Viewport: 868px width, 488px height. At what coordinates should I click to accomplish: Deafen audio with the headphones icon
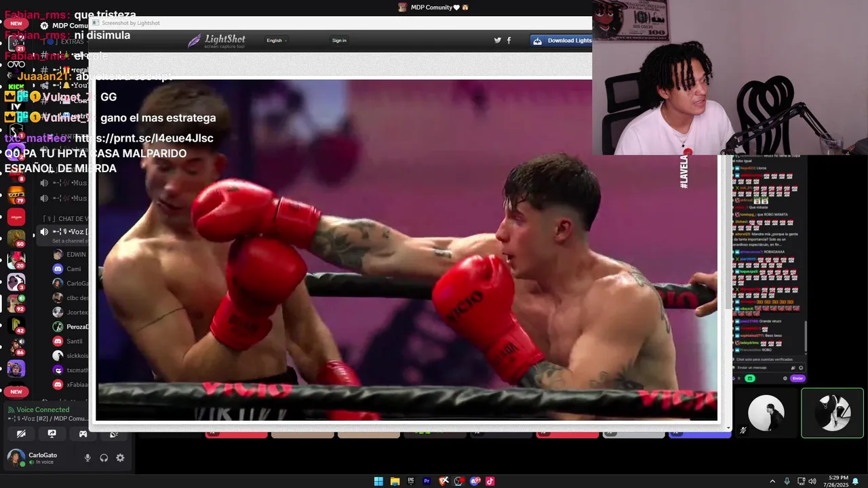[x=104, y=458]
